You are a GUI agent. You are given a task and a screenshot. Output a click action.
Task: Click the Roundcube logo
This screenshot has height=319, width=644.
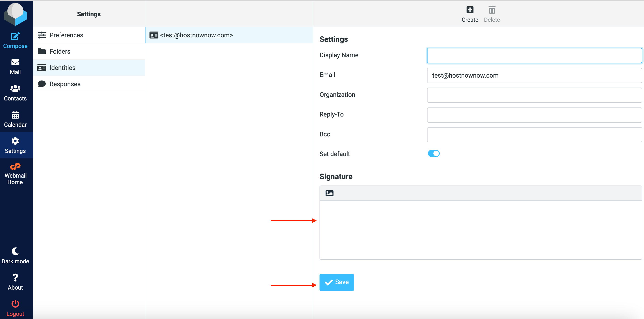point(15,14)
